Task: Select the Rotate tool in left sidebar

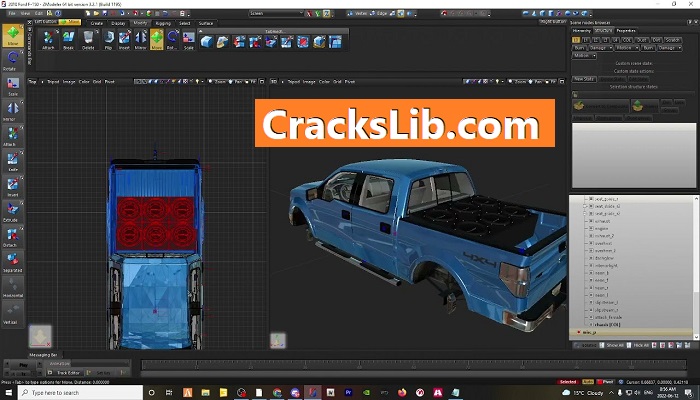Action: coord(12,60)
